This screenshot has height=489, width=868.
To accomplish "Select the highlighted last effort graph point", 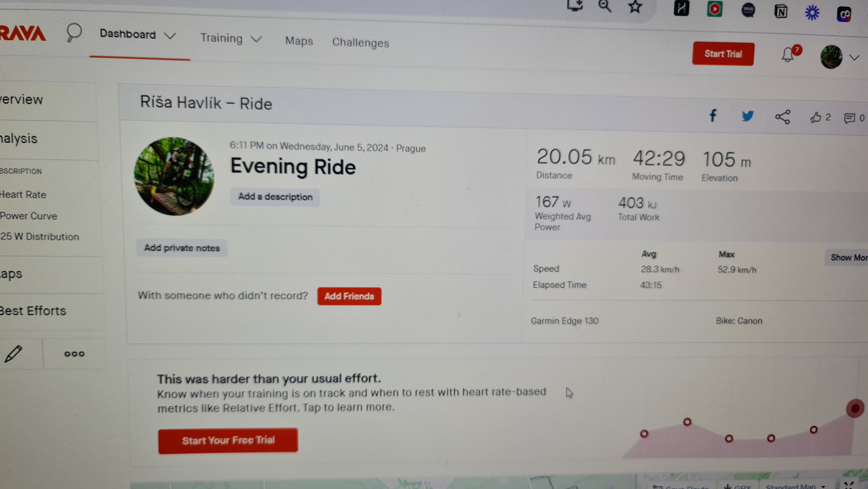I will [x=855, y=408].
